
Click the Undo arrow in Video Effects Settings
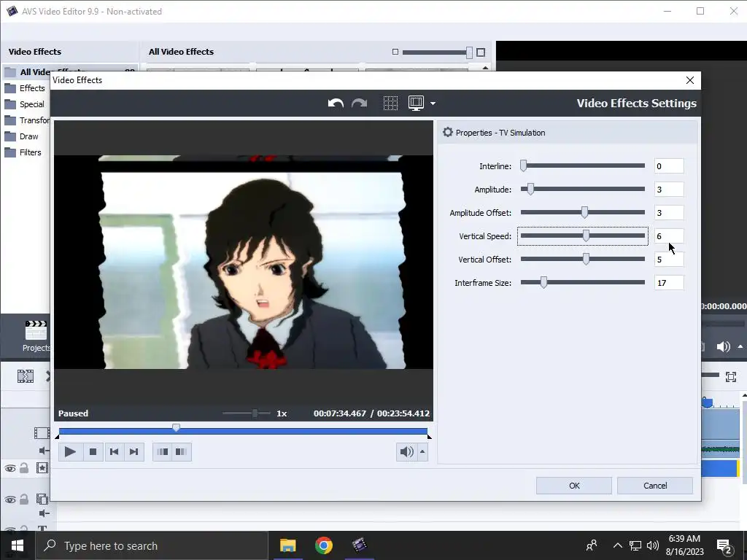pos(336,104)
